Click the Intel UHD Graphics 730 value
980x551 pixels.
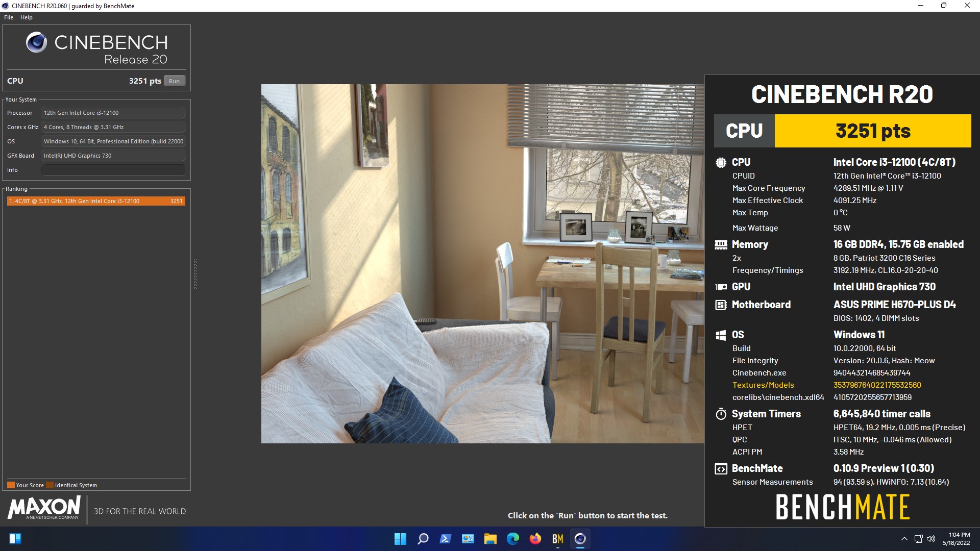pyautogui.click(x=884, y=287)
